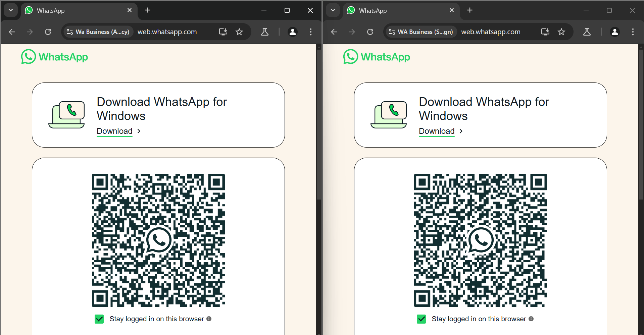Go forward in left browser window
Screen dimensions: 644x335
(30, 32)
